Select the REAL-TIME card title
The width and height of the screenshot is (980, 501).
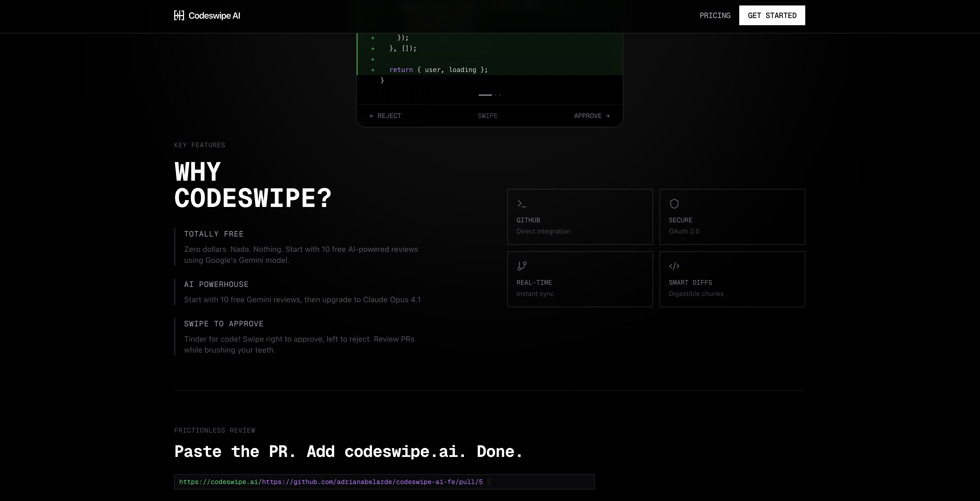coord(534,283)
